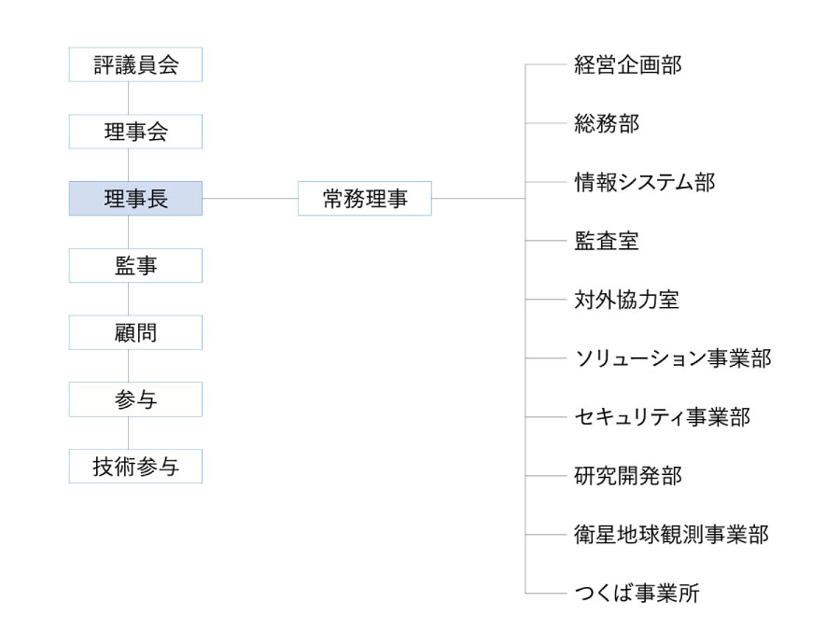Select the 研究開発部 label
This screenshot has height=630, width=840.
point(628,475)
